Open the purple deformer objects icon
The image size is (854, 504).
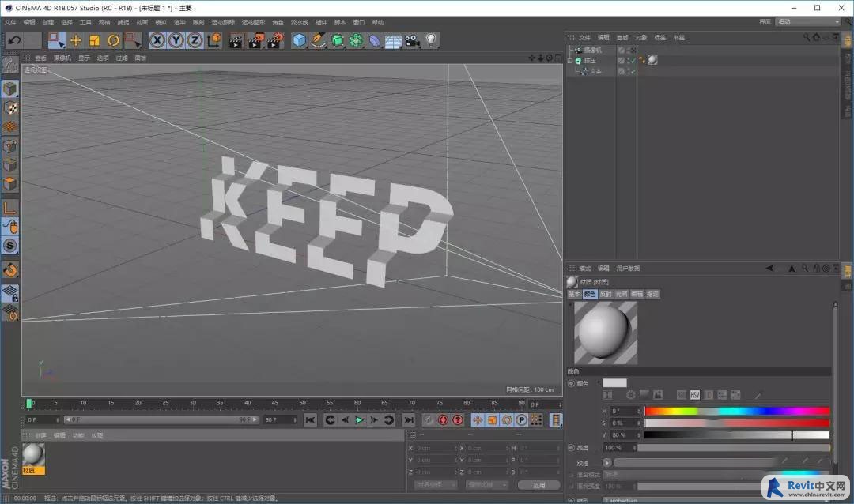coord(375,41)
